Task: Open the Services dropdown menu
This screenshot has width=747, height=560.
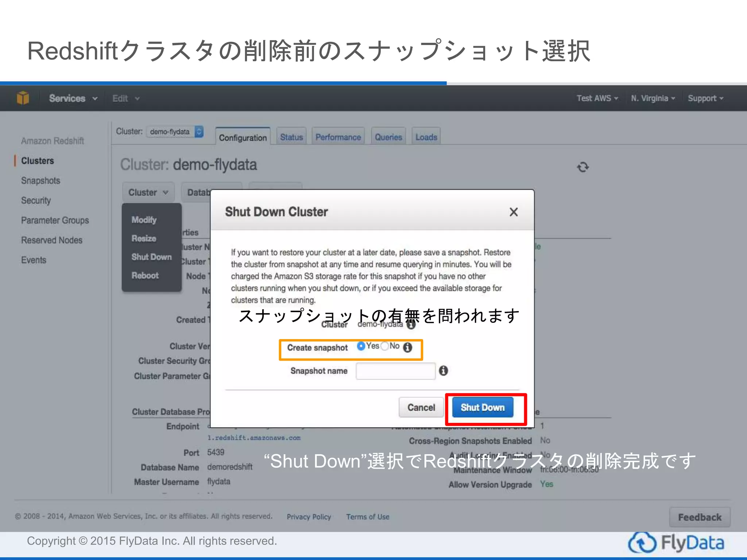Action: point(73,98)
